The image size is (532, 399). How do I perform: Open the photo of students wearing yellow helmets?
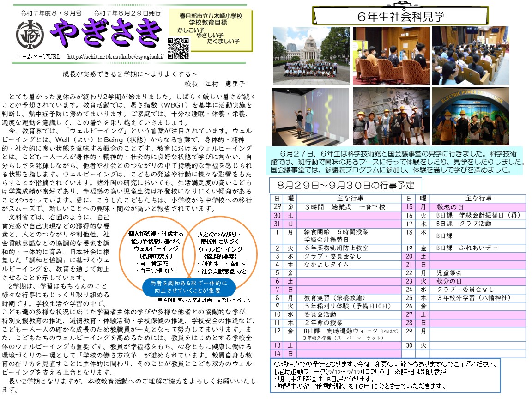coord(391,116)
